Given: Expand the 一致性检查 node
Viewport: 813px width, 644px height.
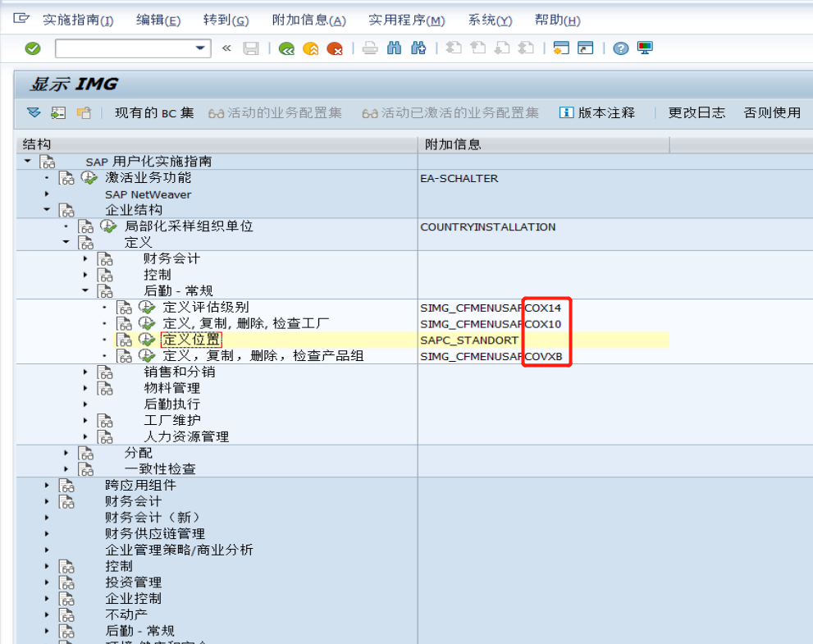Looking at the screenshot, I should pos(66,468).
